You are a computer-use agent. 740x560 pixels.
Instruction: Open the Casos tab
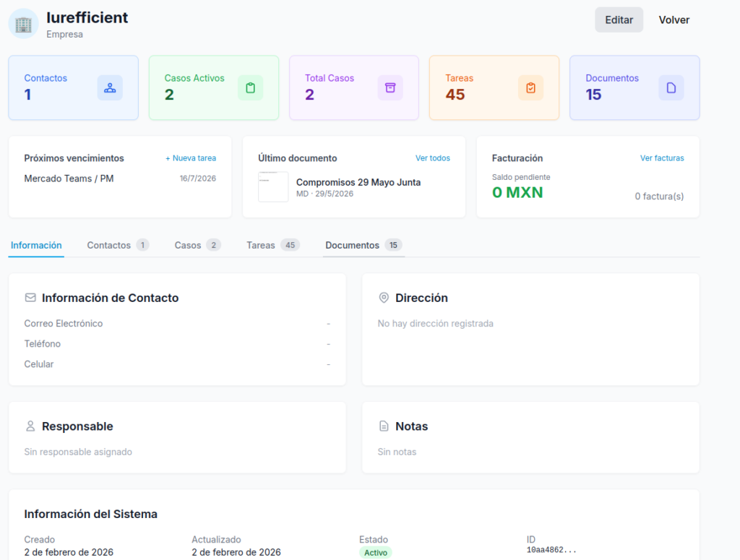click(197, 246)
